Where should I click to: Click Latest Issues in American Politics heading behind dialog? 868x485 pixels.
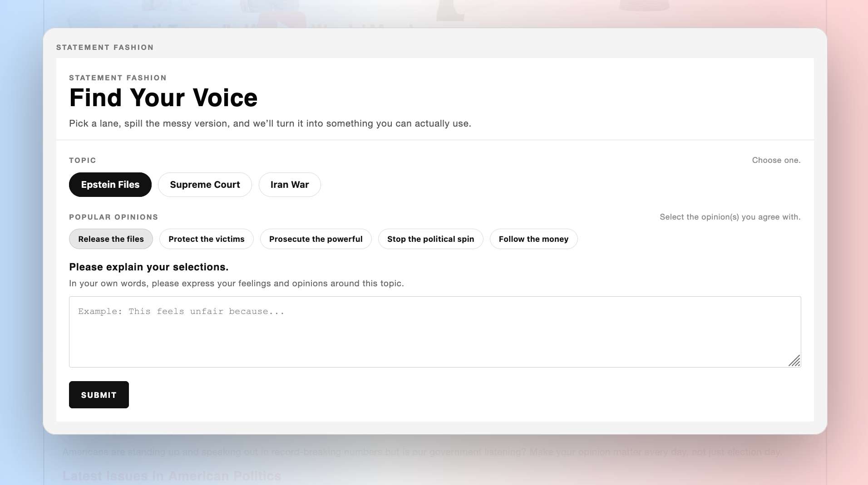tap(172, 476)
